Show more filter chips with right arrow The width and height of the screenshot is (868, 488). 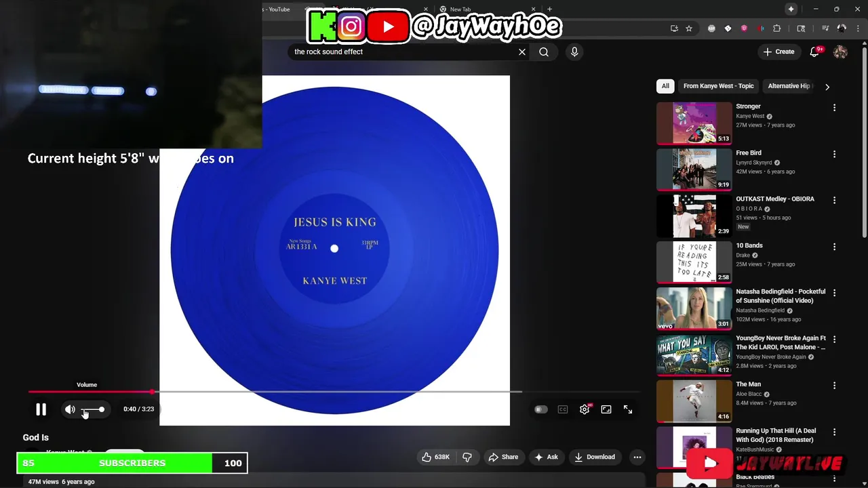(827, 87)
